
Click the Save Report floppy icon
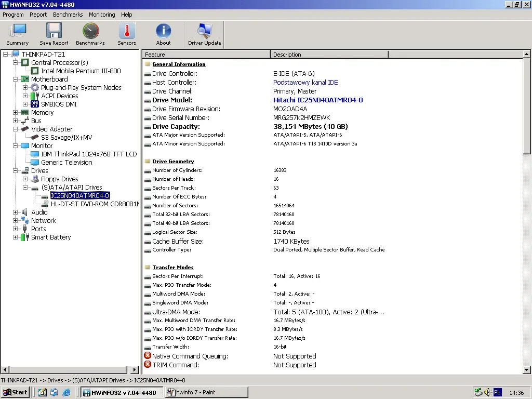click(54, 31)
